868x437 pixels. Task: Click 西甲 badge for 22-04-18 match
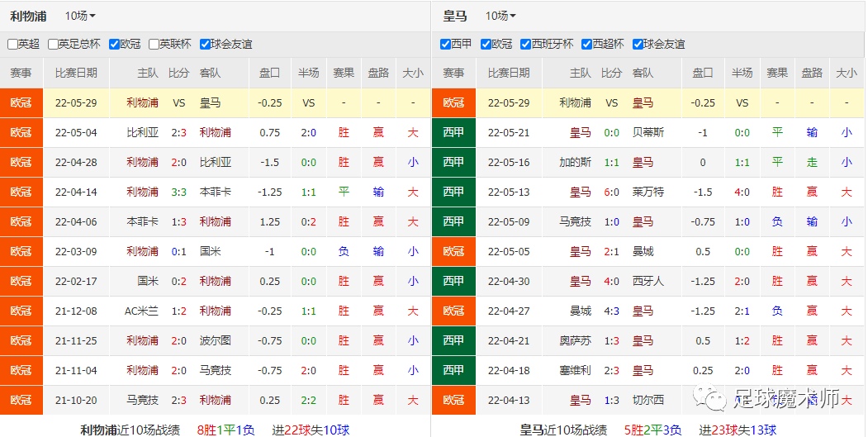pyautogui.click(x=453, y=370)
